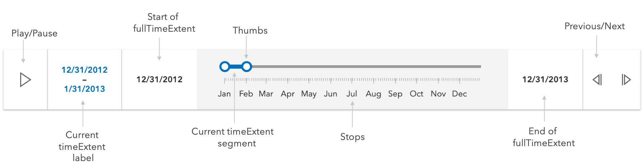The height and width of the screenshot is (166, 644).
Task: Click the 12/31/2013 end date label
Action: [x=545, y=79]
